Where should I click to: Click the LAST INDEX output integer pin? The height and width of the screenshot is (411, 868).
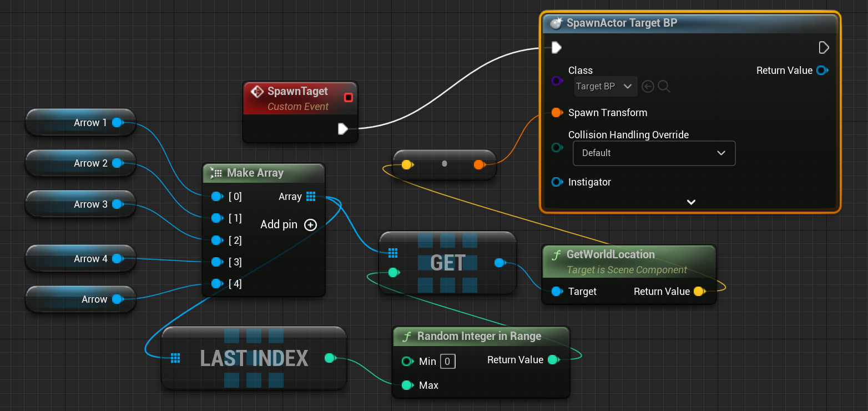pos(330,358)
